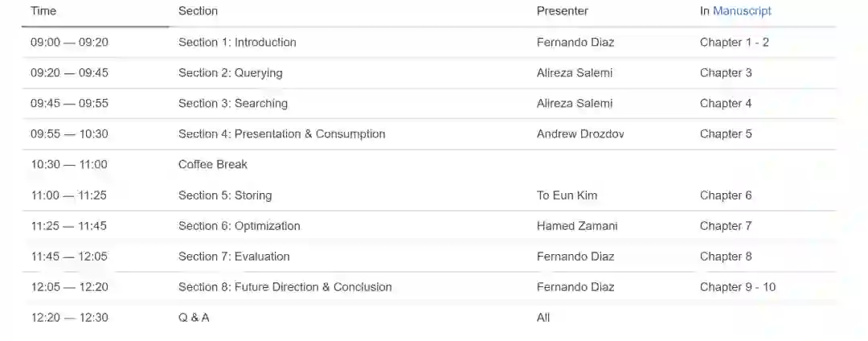Click the Chapter 1 - 2 cell
This screenshot has height=341, width=868.
pyautogui.click(x=735, y=43)
